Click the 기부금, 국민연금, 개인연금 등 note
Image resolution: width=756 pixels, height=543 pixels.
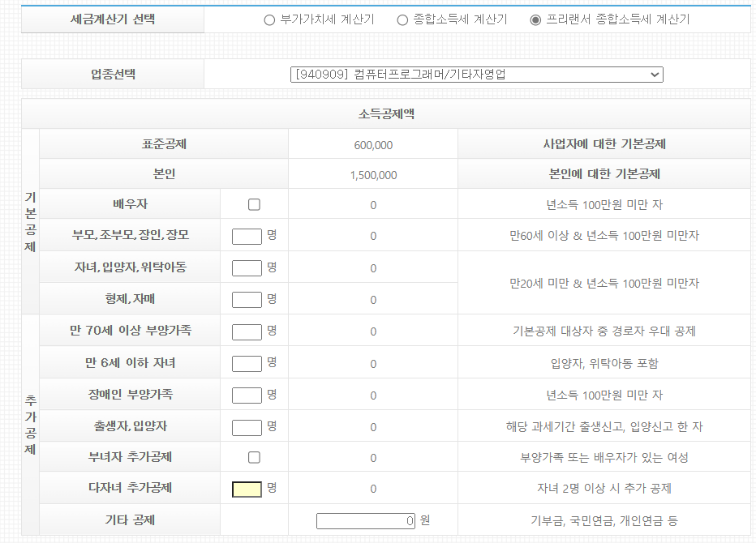pyautogui.click(x=604, y=520)
